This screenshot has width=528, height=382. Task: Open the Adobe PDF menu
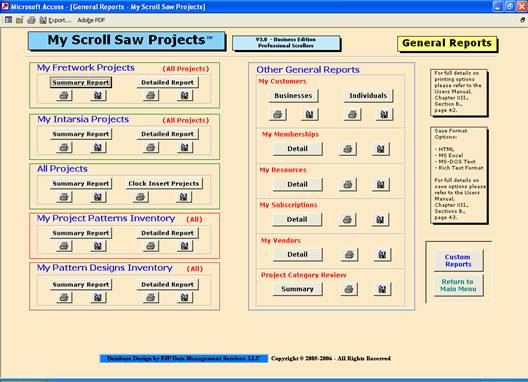91,20
